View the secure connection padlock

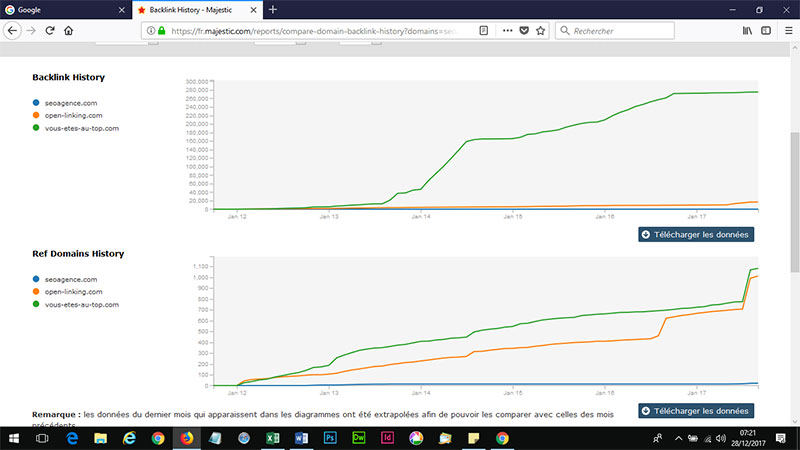coord(162,31)
